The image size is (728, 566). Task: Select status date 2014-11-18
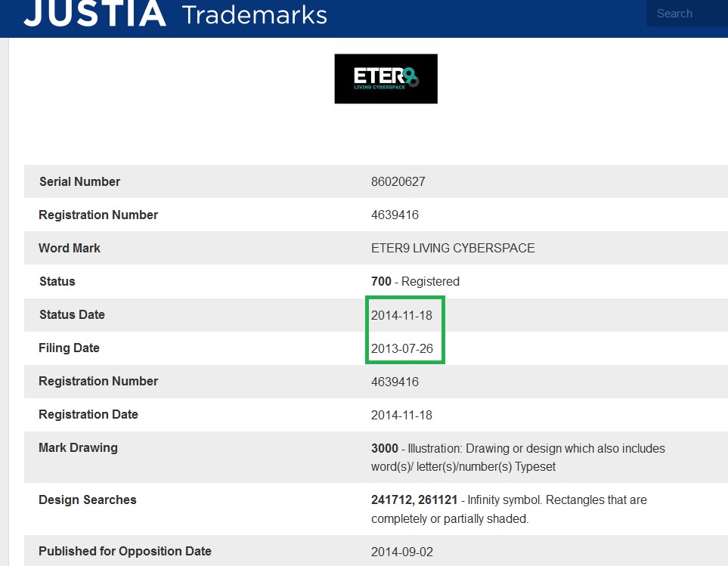(x=401, y=315)
